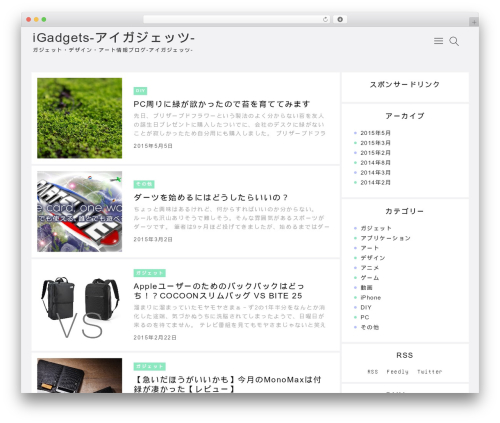
Task: Select category ゲーム
Action: [370, 278]
